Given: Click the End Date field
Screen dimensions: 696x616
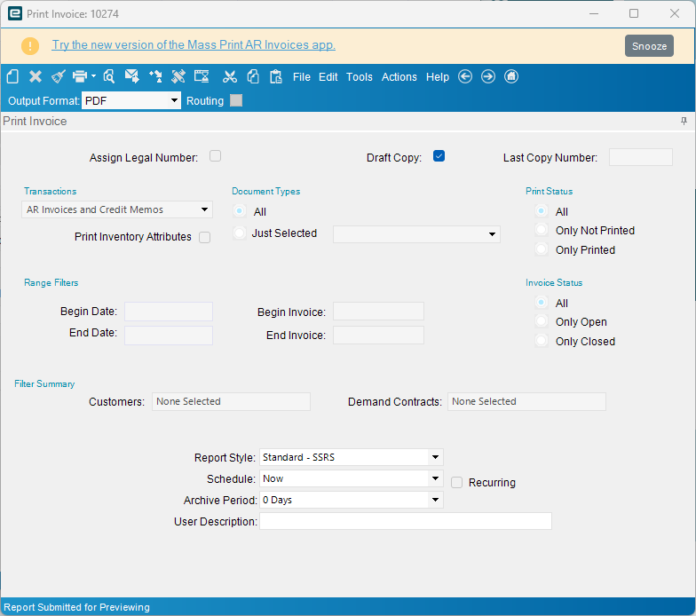Looking at the screenshot, I should pos(169,336).
